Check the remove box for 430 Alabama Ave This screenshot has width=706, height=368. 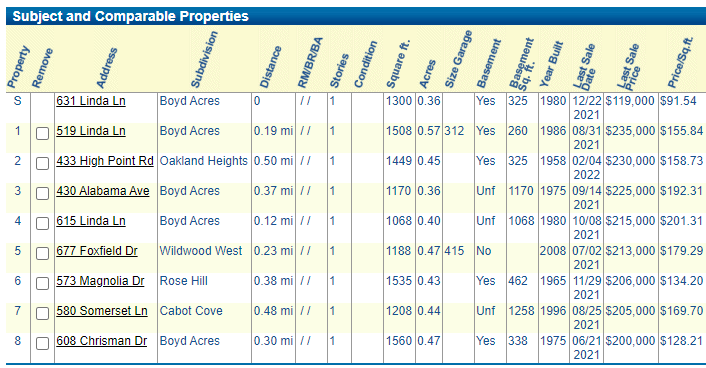[x=42, y=193]
